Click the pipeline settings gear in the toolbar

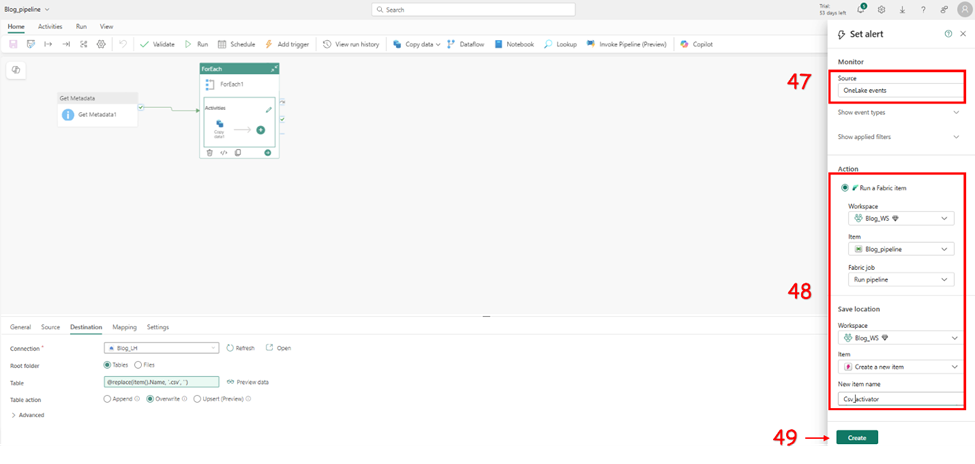[x=101, y=44]
